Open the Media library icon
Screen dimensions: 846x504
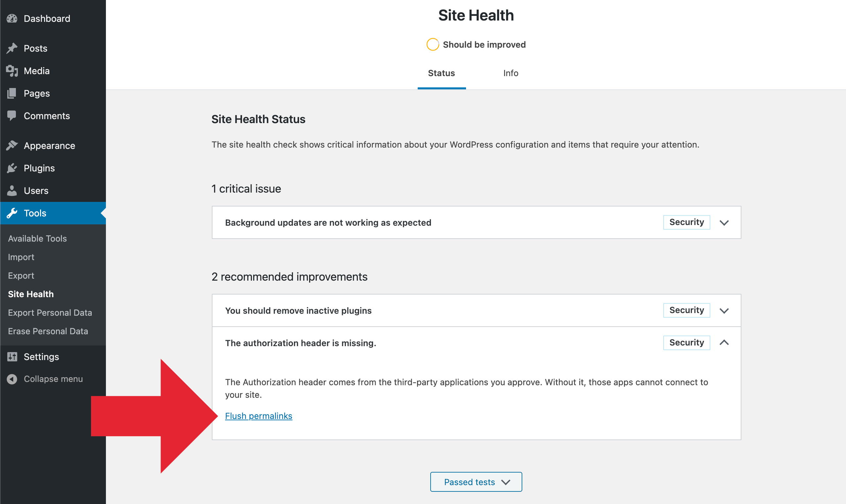point(12,70)
